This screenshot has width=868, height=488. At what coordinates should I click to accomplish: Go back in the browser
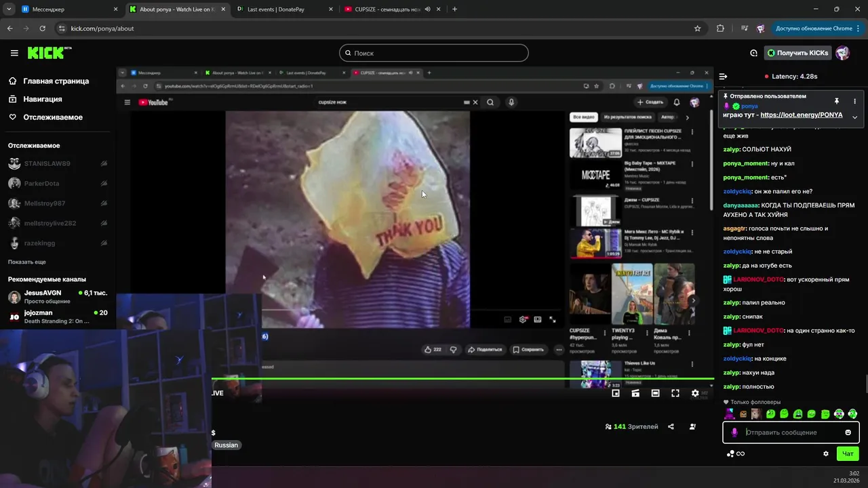click(x=9, y=28)
